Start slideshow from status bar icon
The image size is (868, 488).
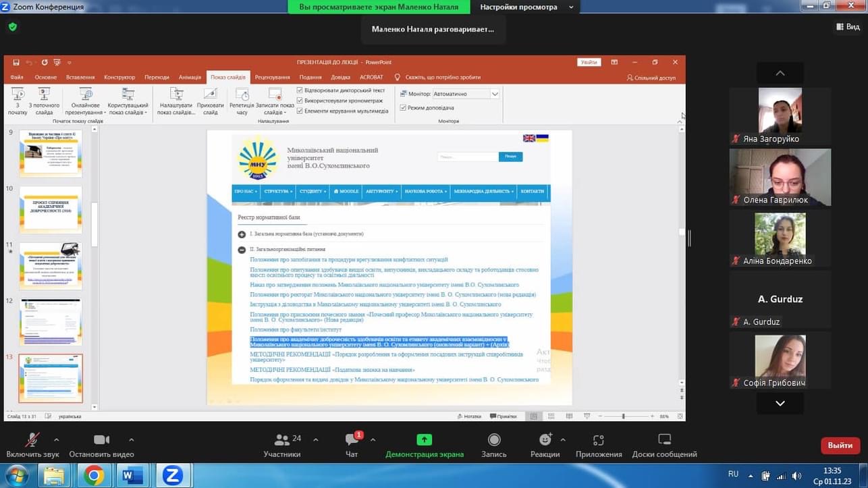[x=587, y=416]
